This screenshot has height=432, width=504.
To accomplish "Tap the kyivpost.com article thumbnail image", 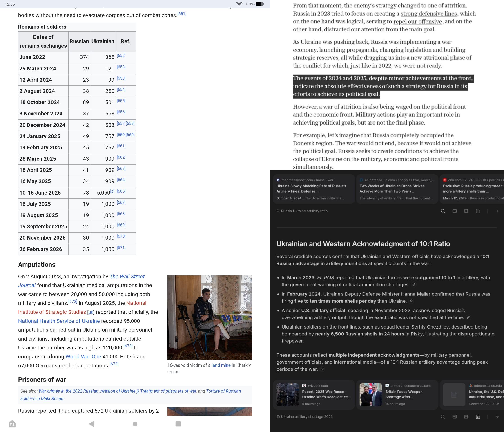I will 288,395.
